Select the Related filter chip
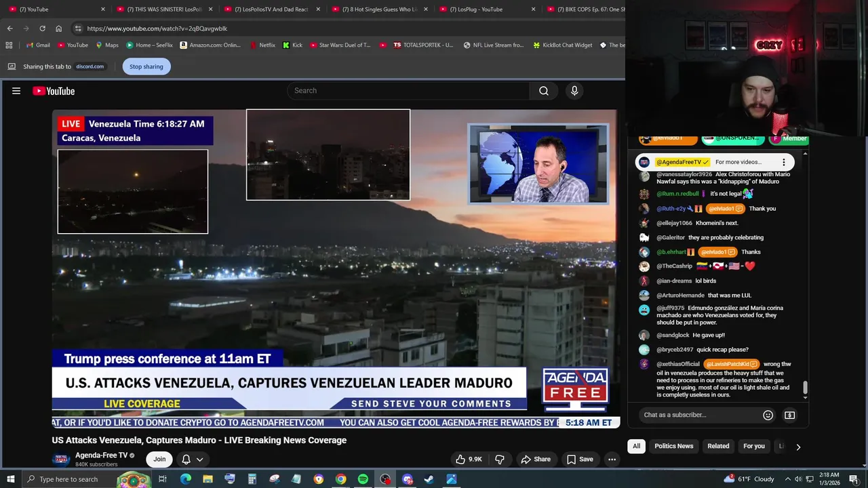868x488 pixels. (x=718, y=446)
